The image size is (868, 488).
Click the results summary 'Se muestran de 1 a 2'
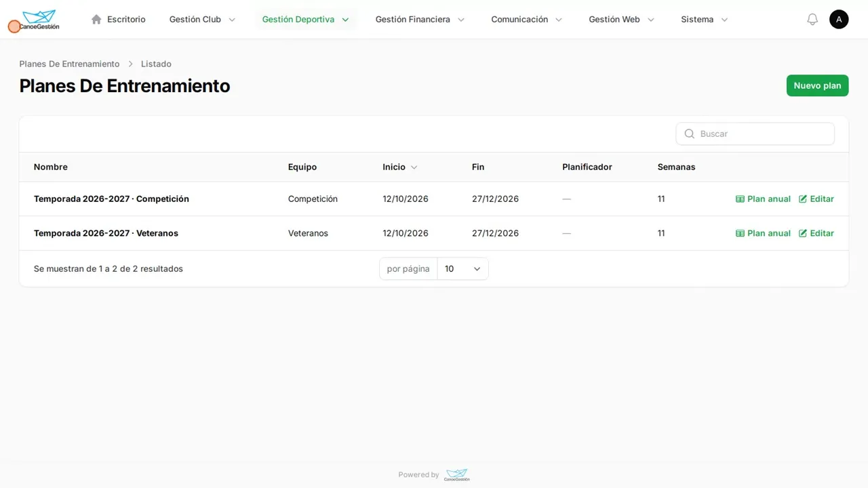click(108, 269)
